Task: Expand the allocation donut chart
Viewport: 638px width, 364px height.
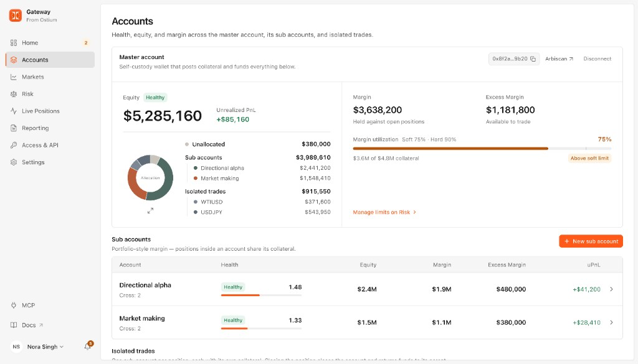Action: pyautogui.click(x=150, y=210)
